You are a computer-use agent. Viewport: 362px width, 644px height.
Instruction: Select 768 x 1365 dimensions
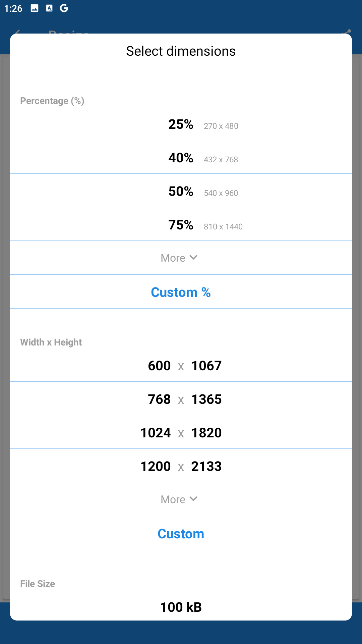pos(181,399)
